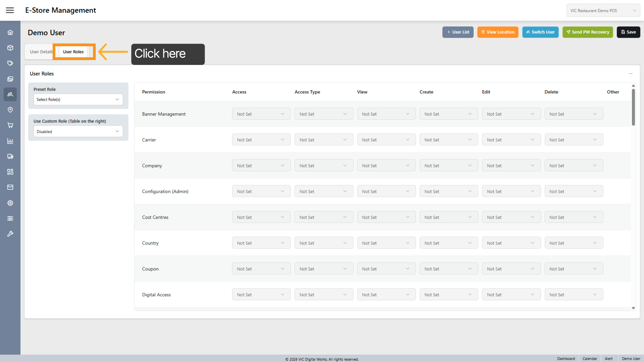Click the tag icon in sidebar
Screen dimensions: 644x362
pyautogui.click(x=10, y=63)
